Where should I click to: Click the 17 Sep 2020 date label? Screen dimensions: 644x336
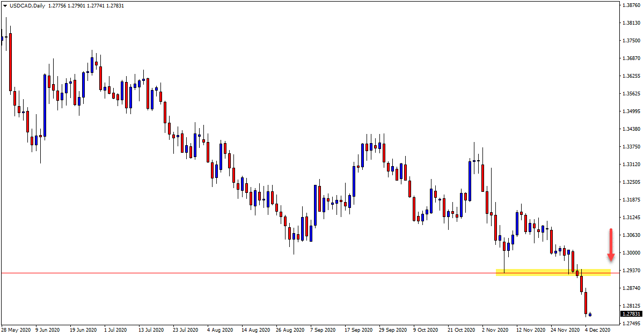pos(359,330)
